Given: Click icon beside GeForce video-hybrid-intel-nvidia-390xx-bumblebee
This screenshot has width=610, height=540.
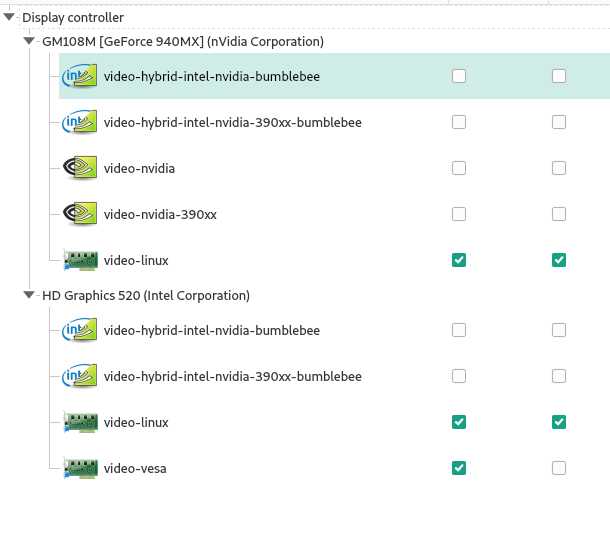Looking at the screenshot, I should pos(79,122).
